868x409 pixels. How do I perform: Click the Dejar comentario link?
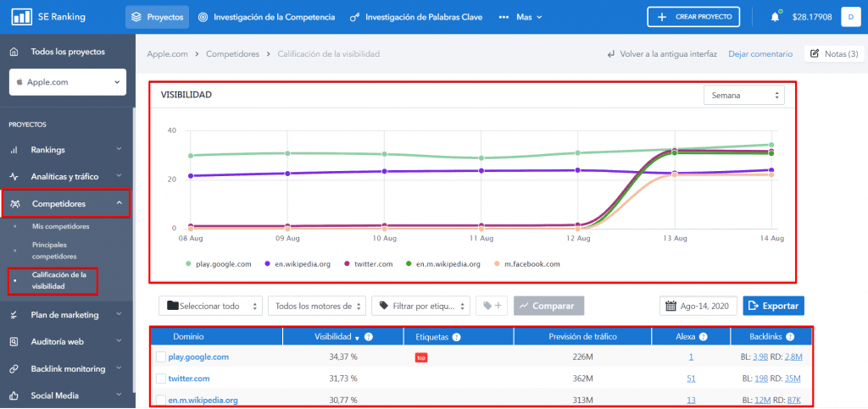760,54
